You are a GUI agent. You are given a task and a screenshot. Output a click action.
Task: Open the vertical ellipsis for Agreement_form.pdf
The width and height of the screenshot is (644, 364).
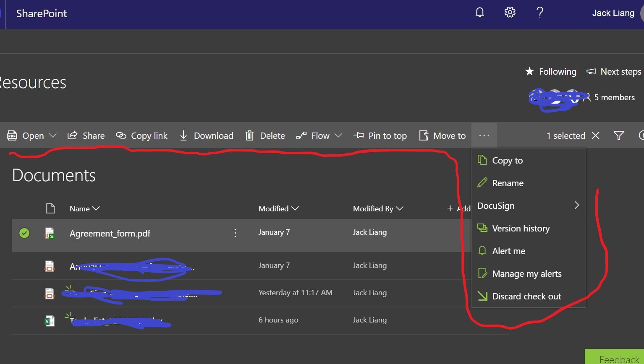(235, 233)
